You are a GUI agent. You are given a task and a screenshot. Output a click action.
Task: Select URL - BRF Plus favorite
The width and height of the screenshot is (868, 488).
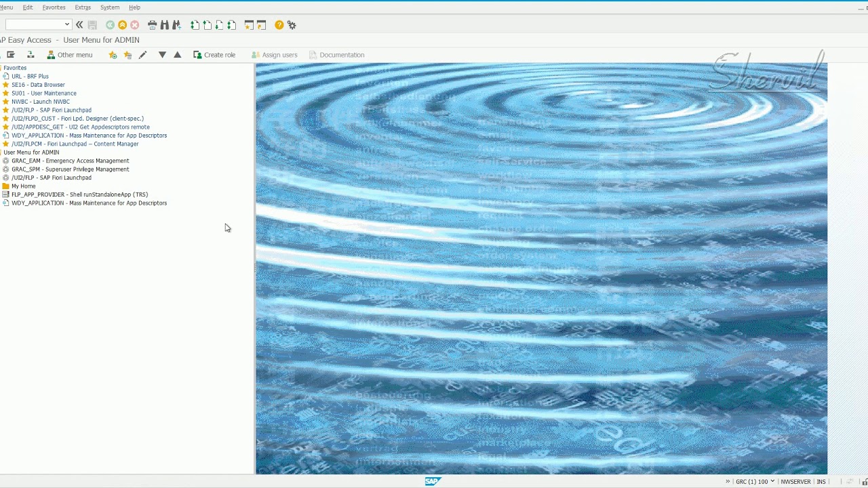click(x=30, y=77)
